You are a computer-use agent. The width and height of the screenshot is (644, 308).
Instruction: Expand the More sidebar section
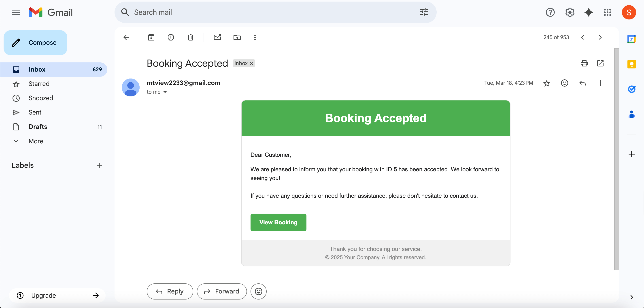pyautogui.click(x=36, y=141)
